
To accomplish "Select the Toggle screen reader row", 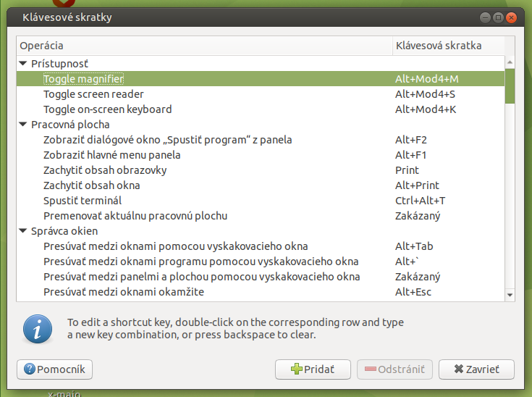I will [261, 94].
